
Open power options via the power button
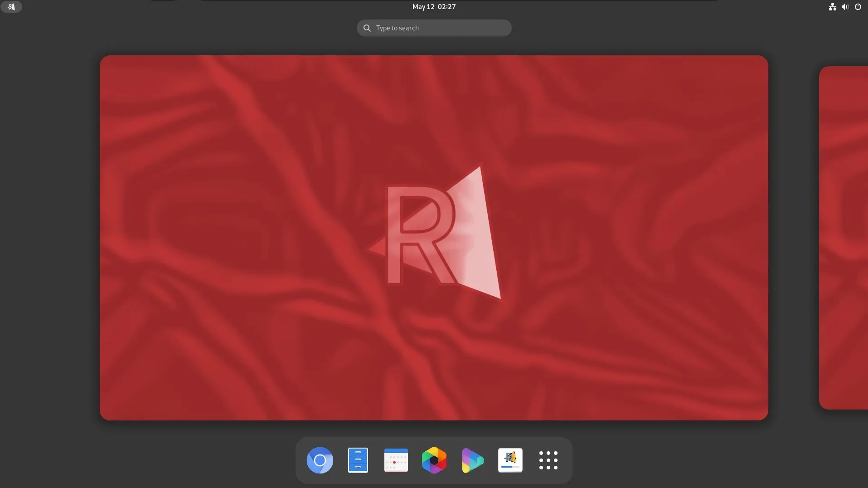(858, 7)
